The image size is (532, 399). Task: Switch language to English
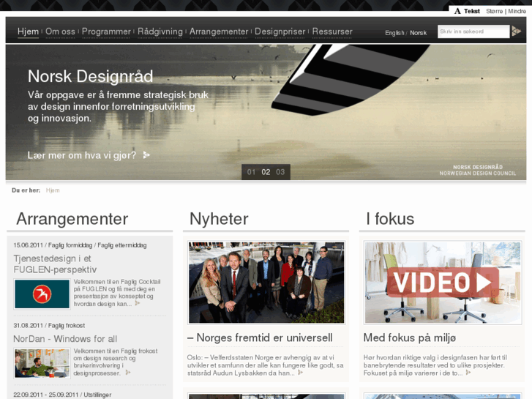pos(394,33)
